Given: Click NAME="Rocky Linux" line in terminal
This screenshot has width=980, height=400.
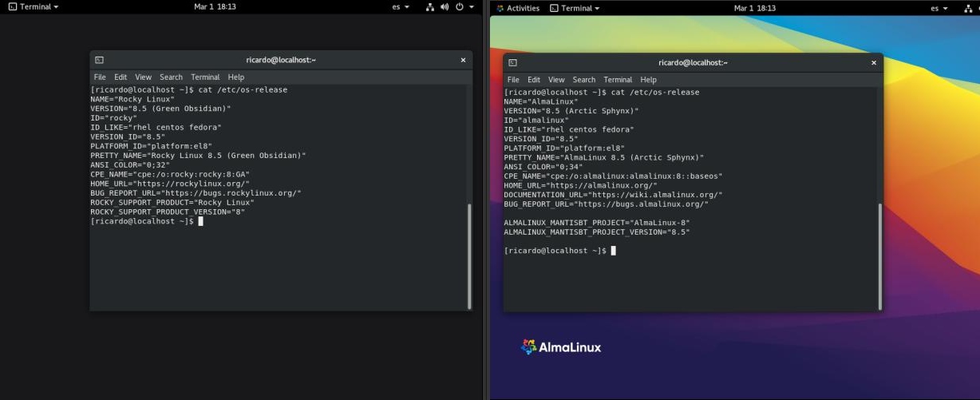Looking at the screenshot, I should click(x=132, y=99).
